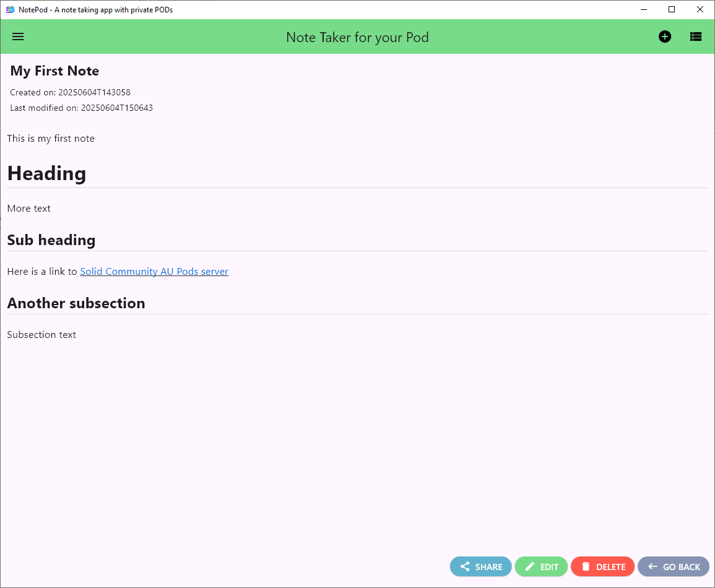Screen dimensions: 715x588
Task: Click the 'Another subsection' heading
Action: click(x=76, y=303)
